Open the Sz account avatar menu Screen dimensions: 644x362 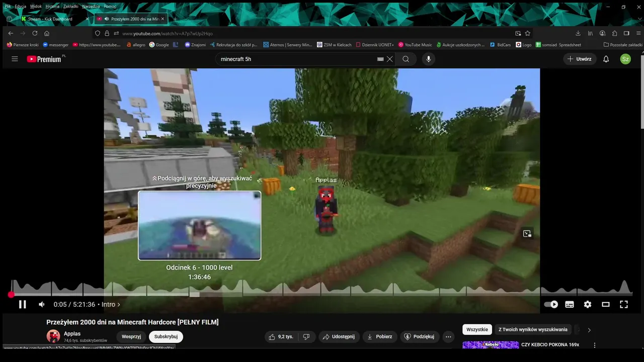[x=625, y=59]
